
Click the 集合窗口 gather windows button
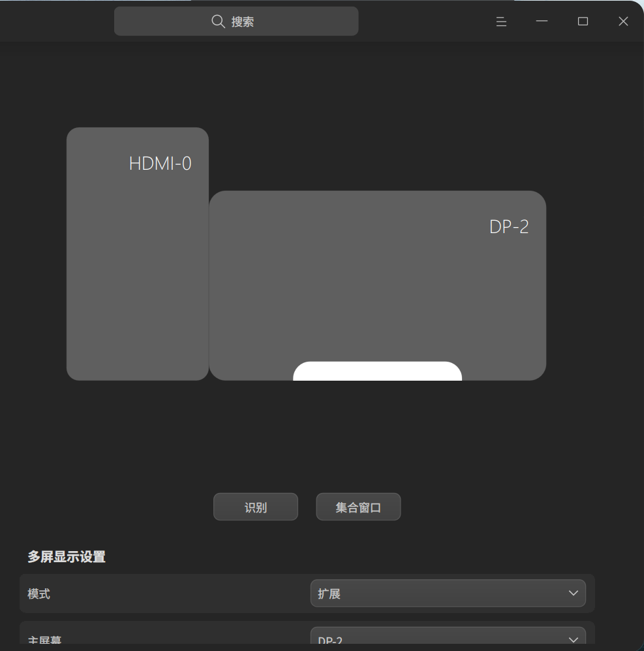(358, 507)
